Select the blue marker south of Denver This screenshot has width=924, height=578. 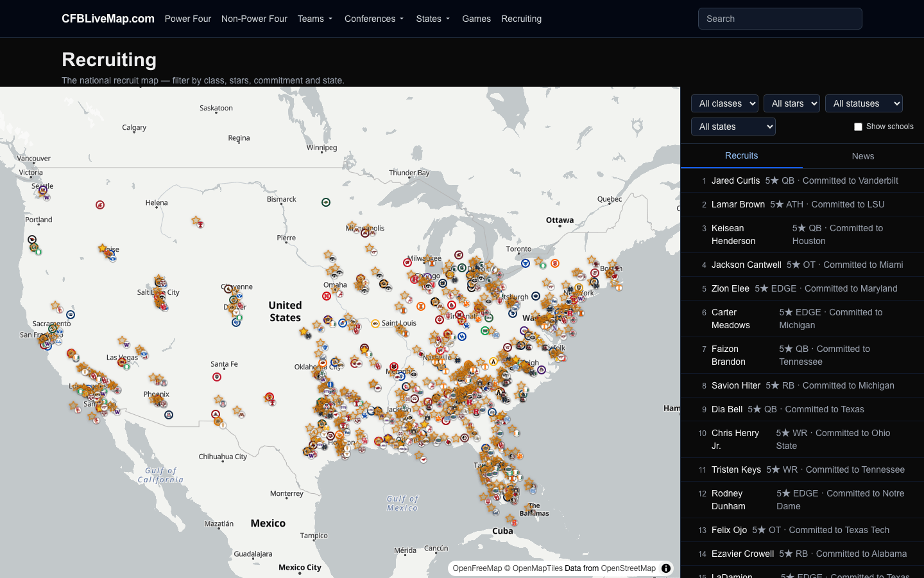click(x=236, y=322)
